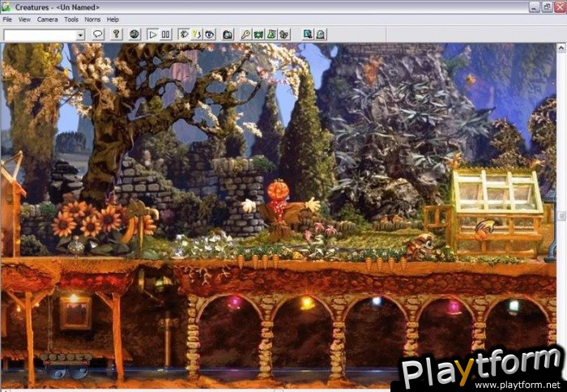The height and width of the screenshot is (392, 567).
Task: Click the glass greenhouse
Action: click(497, 211)
